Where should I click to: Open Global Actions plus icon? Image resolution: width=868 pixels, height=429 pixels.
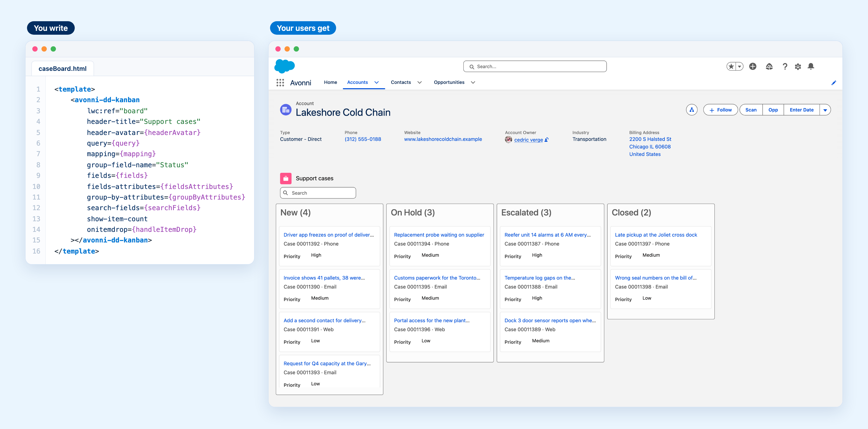[x=753, y=66]
